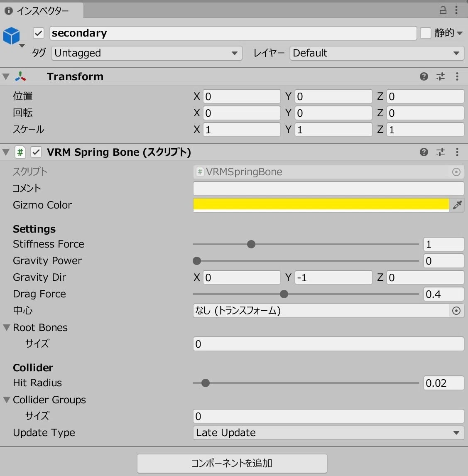Click the Hit Radius value field
Image resolution: width=468 pixels, height=476 pixels.
pos(444,383)
